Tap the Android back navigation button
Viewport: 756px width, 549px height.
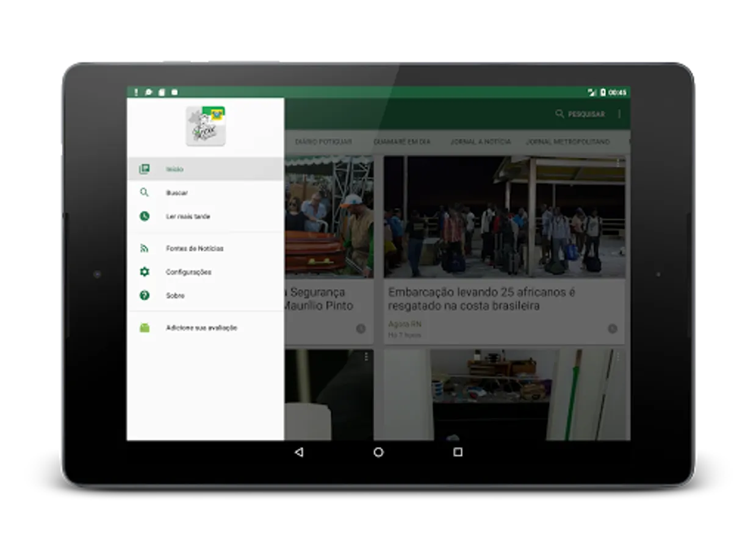click(x=298, y=452)
